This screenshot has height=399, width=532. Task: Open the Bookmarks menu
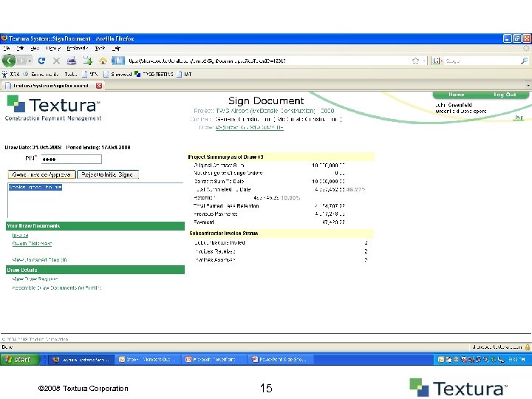(x=78, y=48)
